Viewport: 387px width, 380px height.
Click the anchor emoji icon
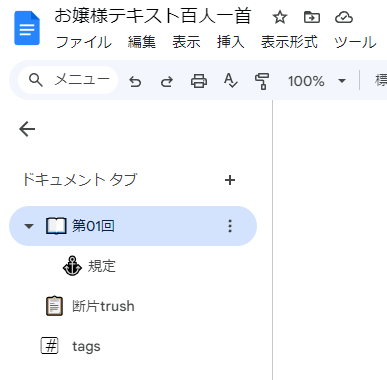coord(72,266)
